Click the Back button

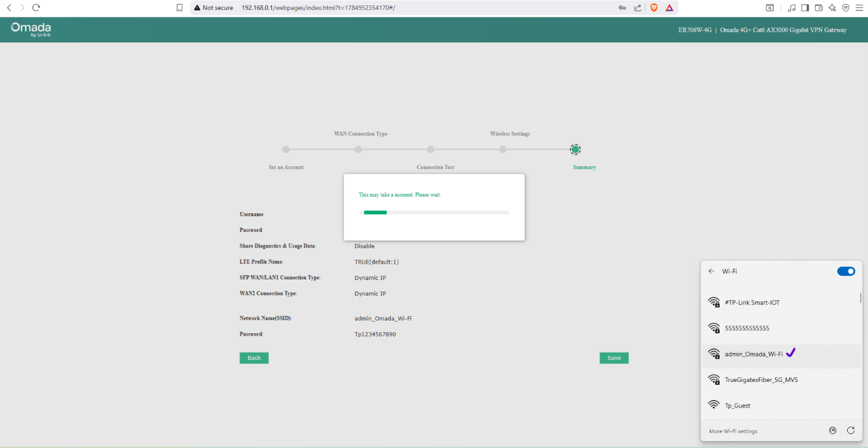coord(254,358)
